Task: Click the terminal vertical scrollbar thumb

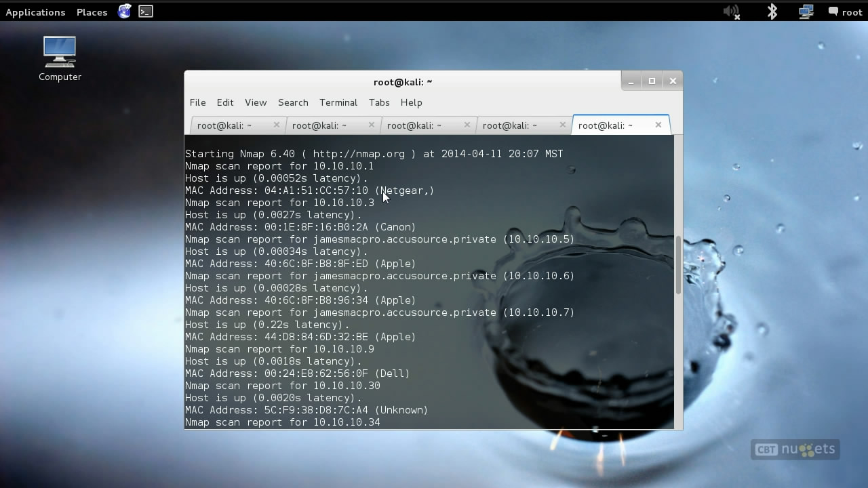Action: [x=678, y=264]
